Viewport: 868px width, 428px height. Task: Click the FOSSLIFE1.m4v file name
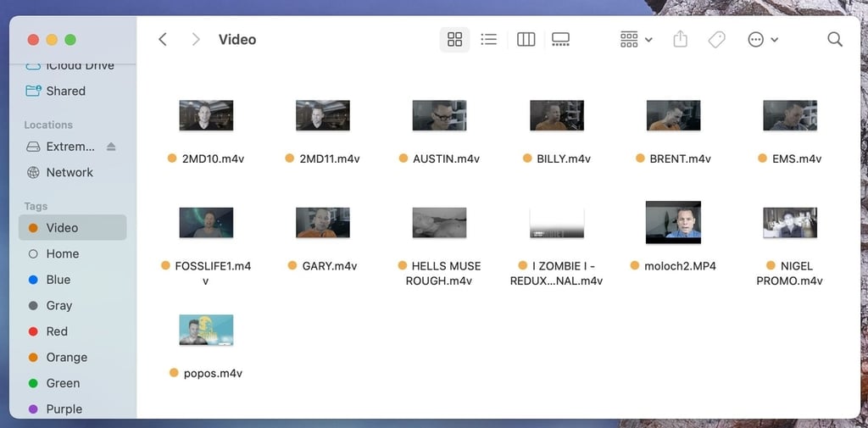pos(213,274)
